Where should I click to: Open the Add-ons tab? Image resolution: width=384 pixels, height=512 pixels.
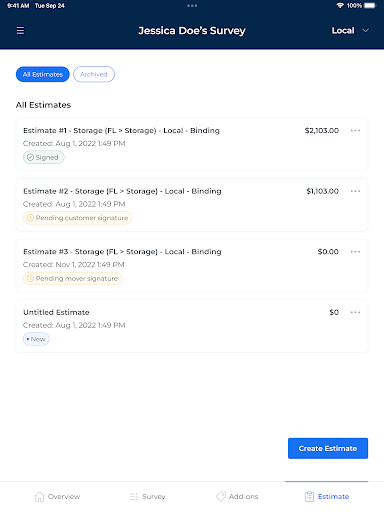coord(237,497)
